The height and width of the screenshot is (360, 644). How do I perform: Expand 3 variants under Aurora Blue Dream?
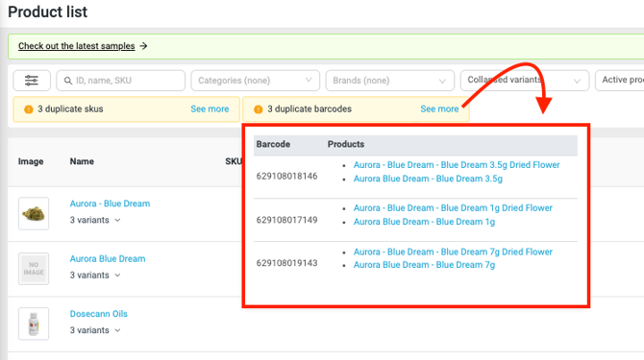coord(95,276)
